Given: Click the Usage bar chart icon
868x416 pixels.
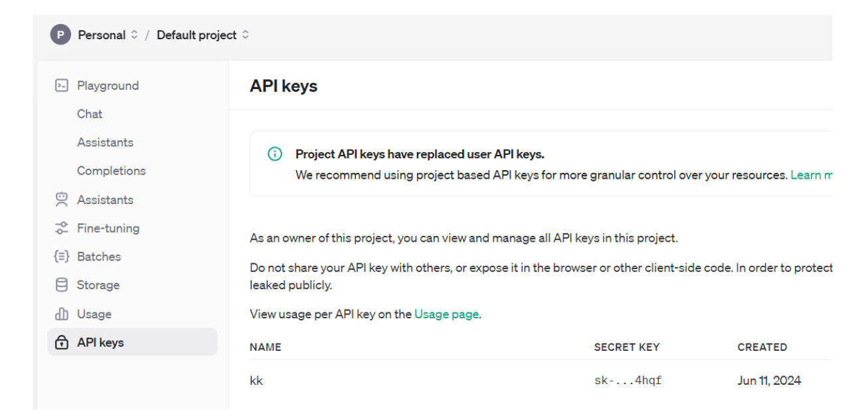Looking at the screenshot, I should tap(61, 314).
